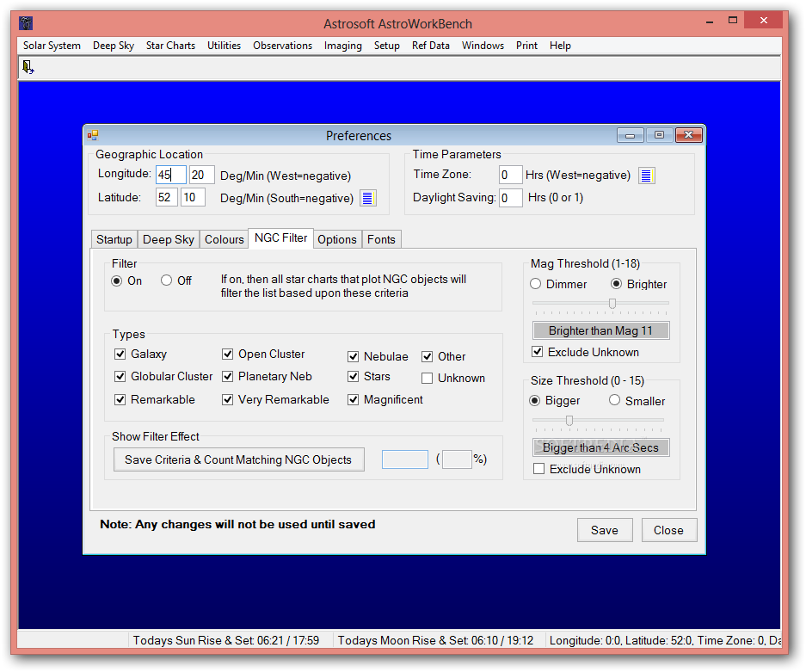Viewport: 806px width, 672px height.
Task: Open time zone list icon
Action: (646, 176)
